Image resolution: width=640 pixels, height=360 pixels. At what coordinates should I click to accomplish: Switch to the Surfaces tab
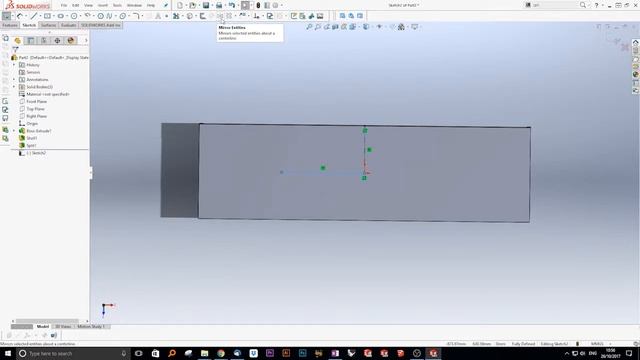[x=48, y=25]
